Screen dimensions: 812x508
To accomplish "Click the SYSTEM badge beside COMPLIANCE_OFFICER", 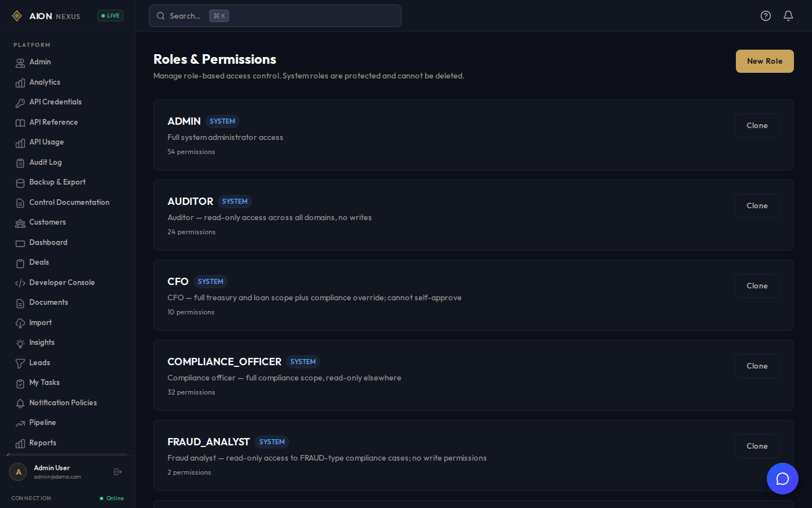I will 303,362.
